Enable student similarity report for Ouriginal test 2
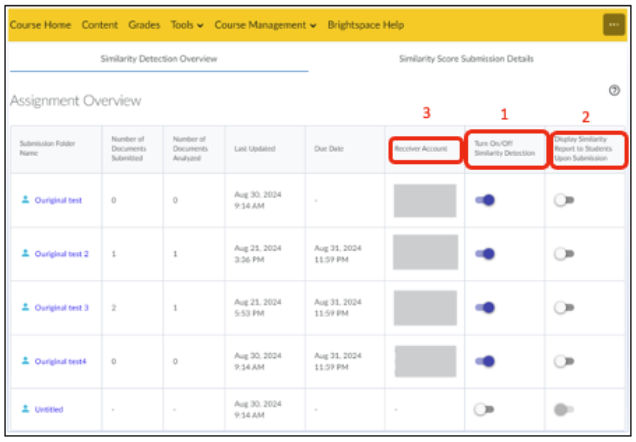 564,254
